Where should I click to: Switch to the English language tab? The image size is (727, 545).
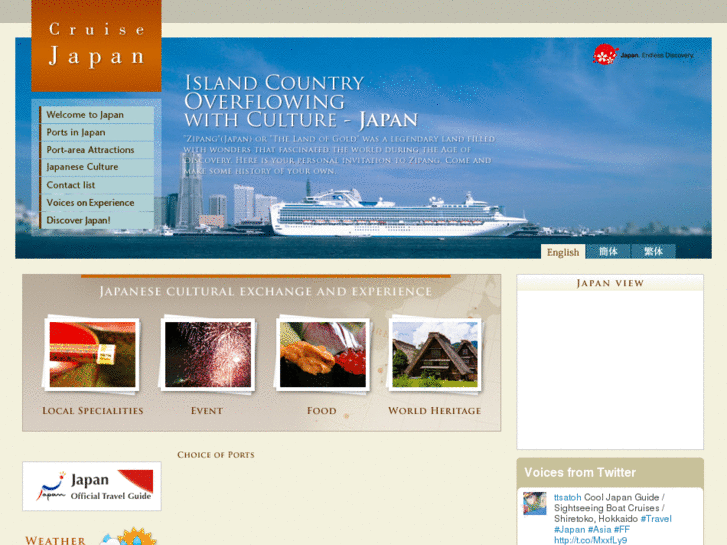(563, 252)
